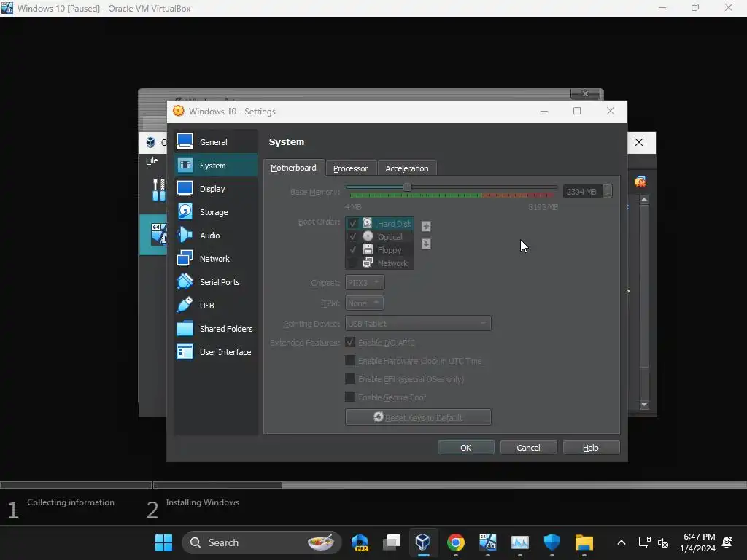Open Task View from the taskbar
The height and width of the screenshot is (560, 747).
coord(392,542)
